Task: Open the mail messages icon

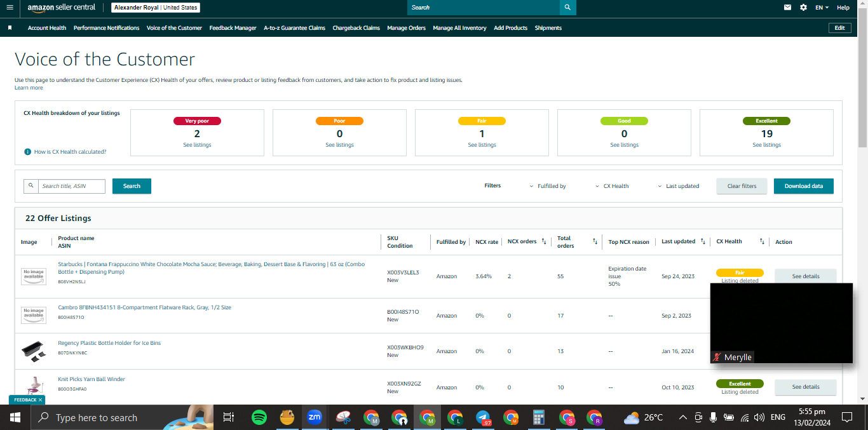Action: click(x=788, y=8)
